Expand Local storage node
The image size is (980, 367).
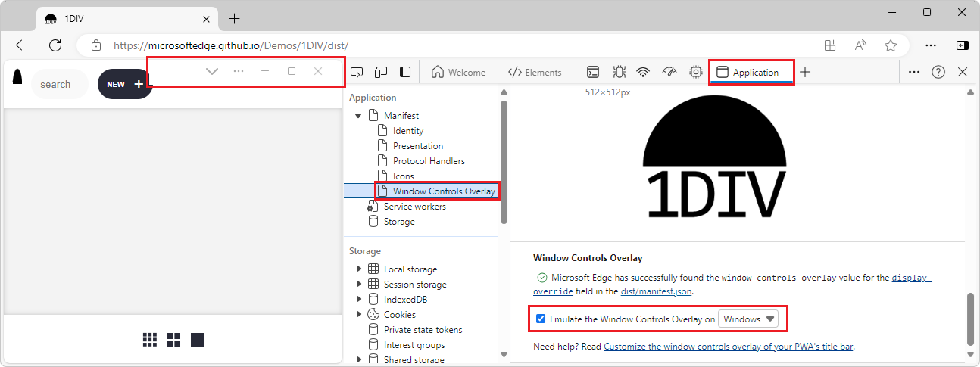coord(359,269)
